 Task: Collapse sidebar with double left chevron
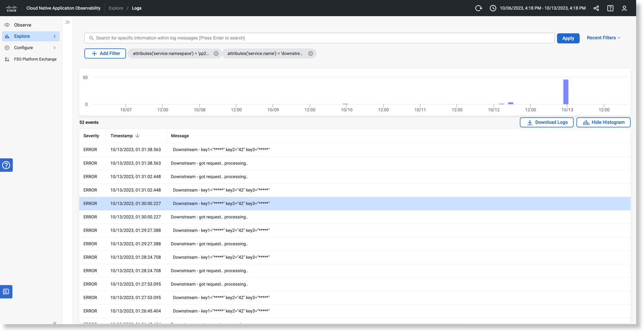pos(55,323)
